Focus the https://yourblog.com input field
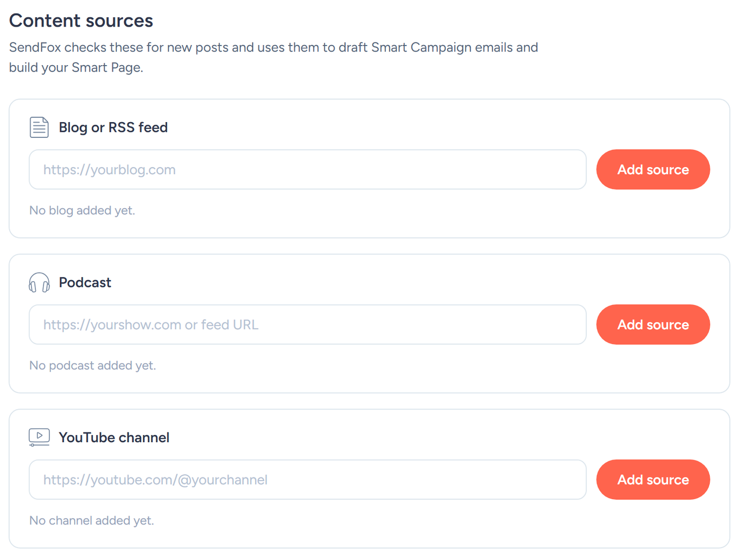 click(308, 169)
